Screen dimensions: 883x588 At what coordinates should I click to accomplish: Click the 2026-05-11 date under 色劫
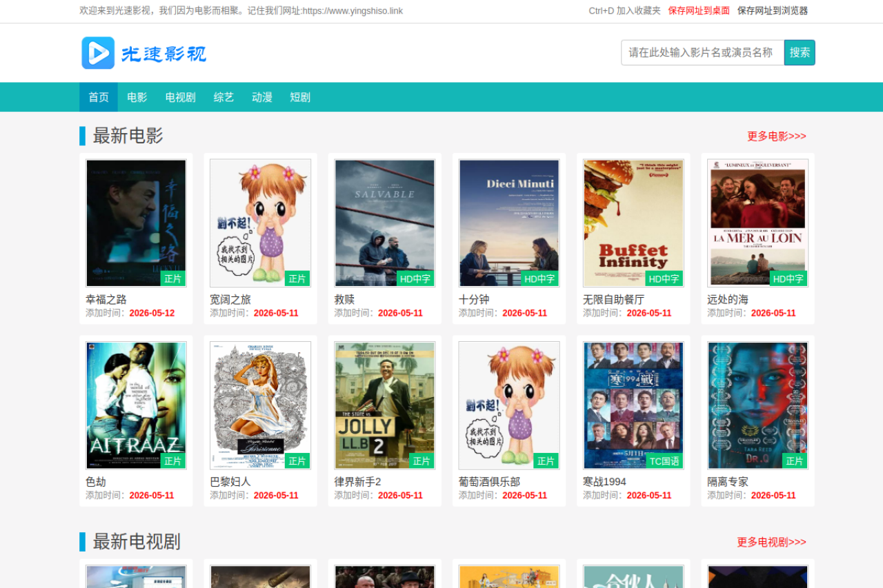[x=152, y=496]
